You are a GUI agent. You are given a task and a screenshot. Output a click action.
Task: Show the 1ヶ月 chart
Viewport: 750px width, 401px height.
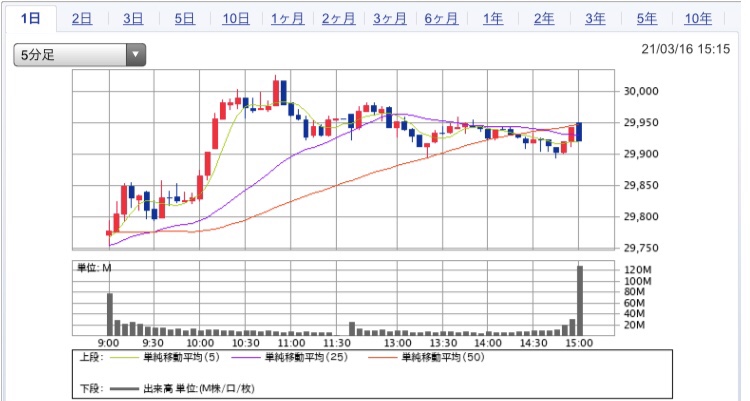(x=287, y=19)
